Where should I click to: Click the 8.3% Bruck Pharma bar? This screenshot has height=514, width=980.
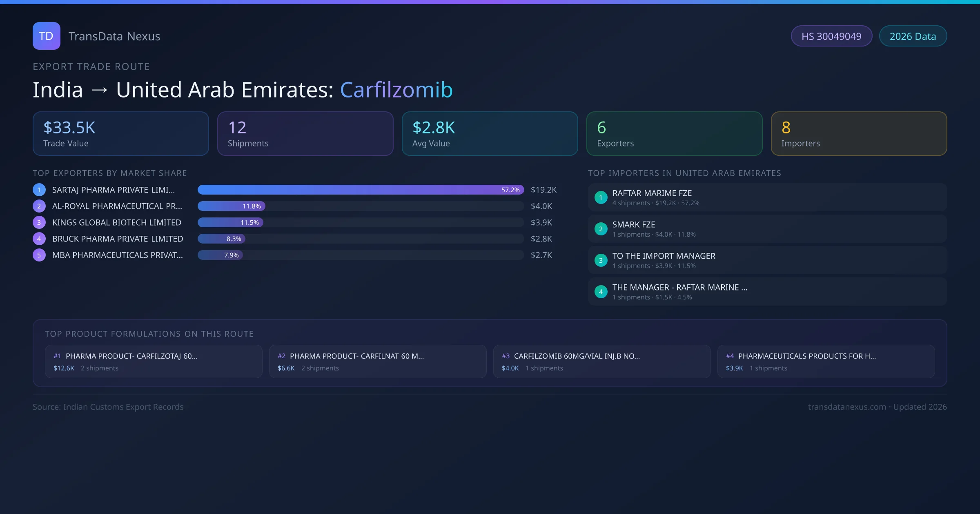click(222, 239)
